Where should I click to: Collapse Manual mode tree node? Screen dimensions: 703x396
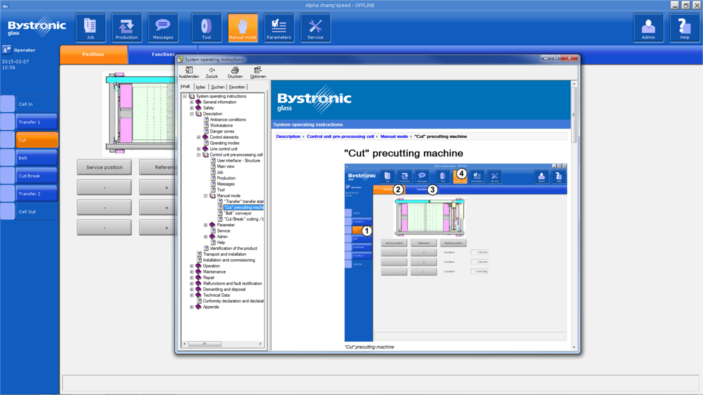click(x=206, y=196)
